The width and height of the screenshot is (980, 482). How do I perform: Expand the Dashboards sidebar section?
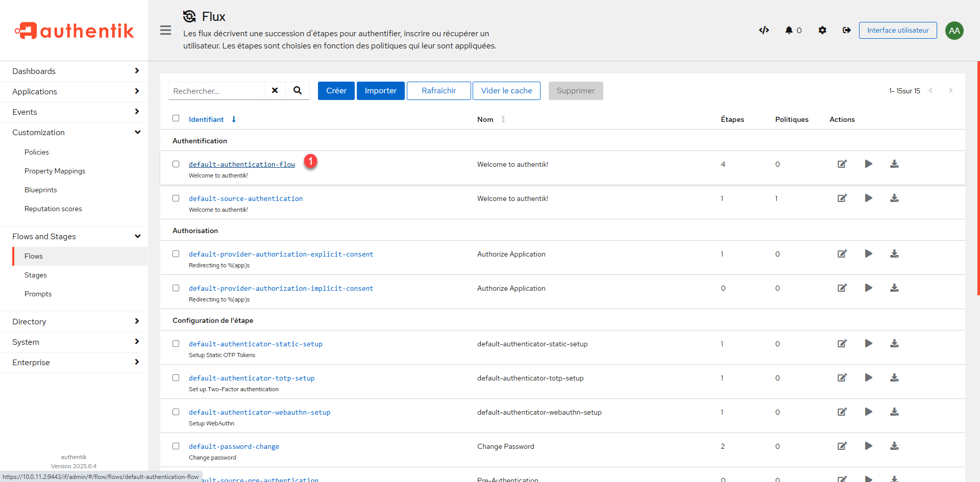[74, 71]
